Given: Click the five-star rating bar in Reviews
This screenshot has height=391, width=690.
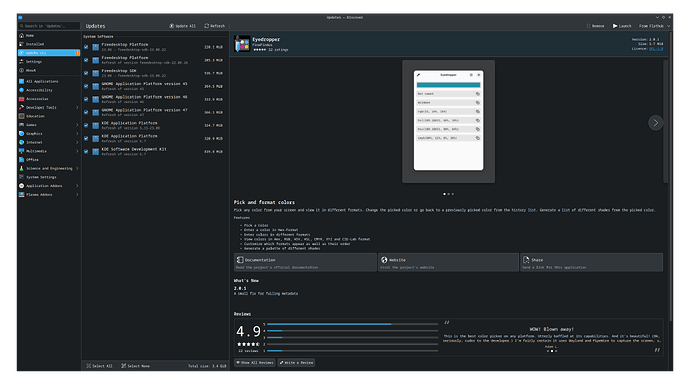Looking at the screenshot, I should tap(352, 324).
